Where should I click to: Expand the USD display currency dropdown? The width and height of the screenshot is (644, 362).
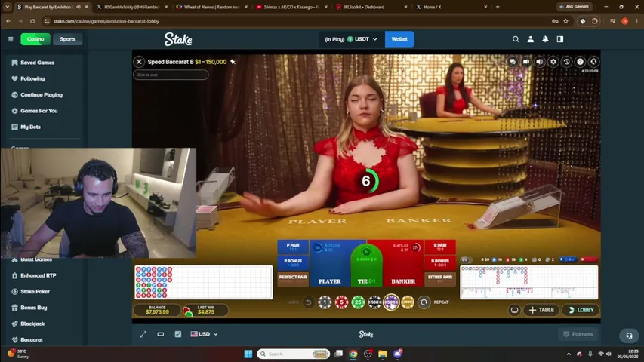click(x=204, y=334)
